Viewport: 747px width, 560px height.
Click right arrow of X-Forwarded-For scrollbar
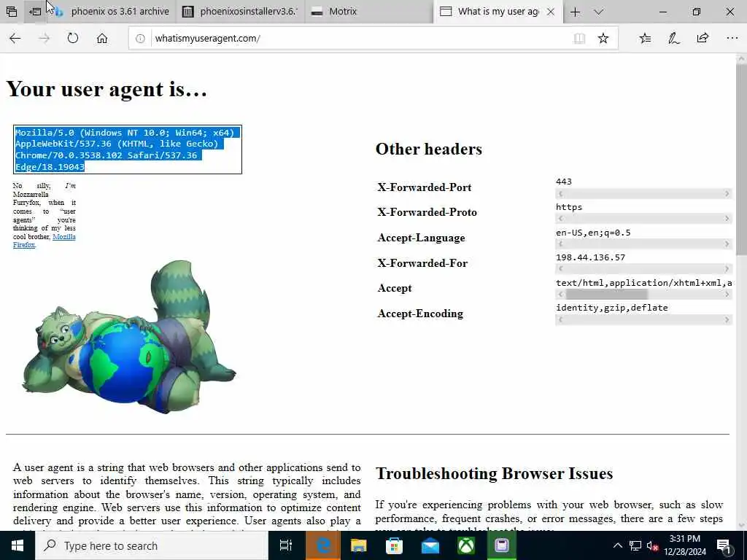tap(727, 268)
